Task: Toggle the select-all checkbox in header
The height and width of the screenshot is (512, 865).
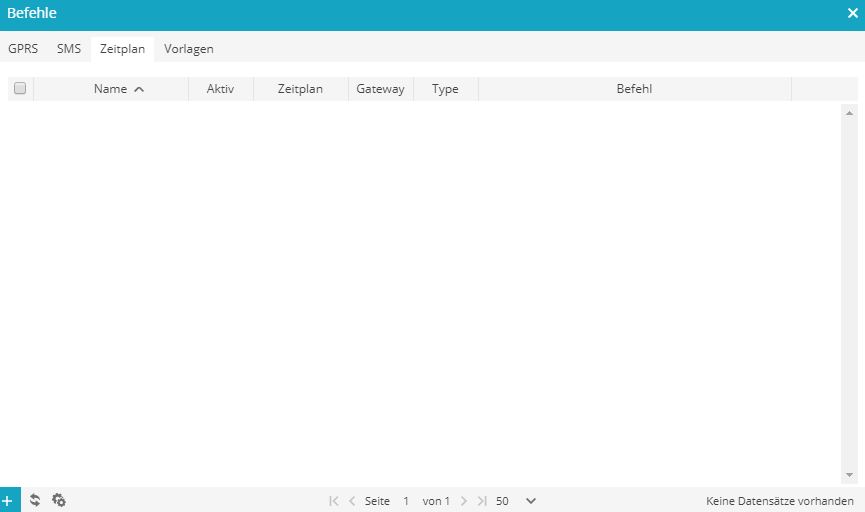Action: coord(20,88)
